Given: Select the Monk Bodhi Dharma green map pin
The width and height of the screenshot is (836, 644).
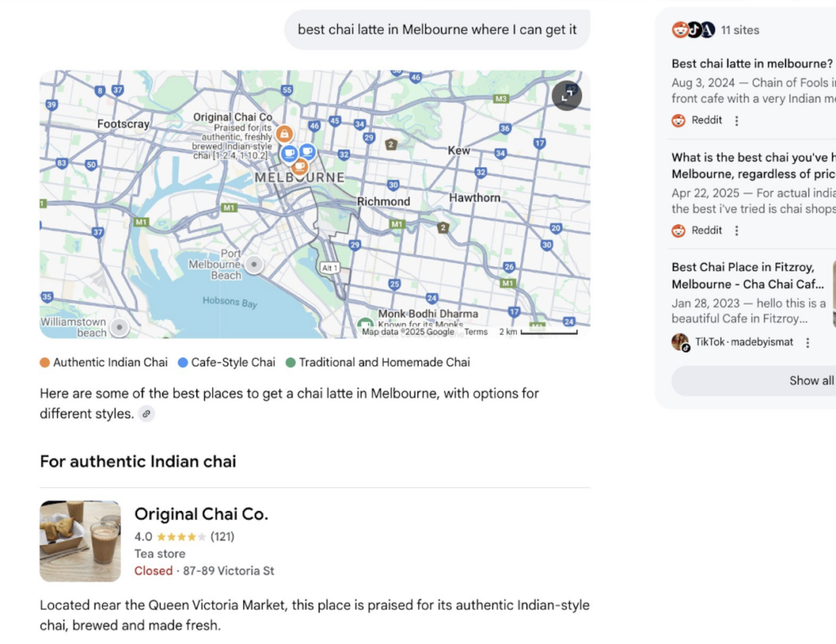Looking at the screenshot, I should coord(365,325).
